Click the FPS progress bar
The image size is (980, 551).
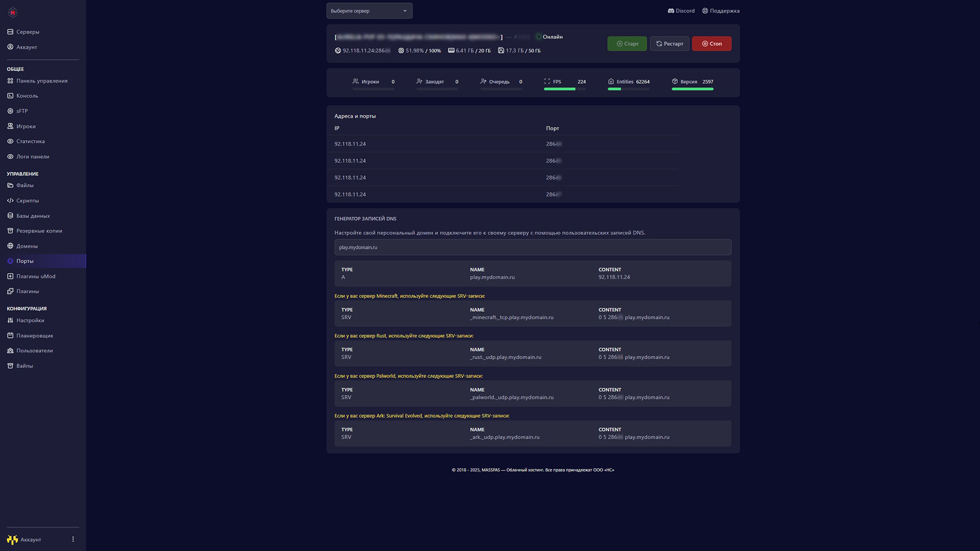pos(565,89)
